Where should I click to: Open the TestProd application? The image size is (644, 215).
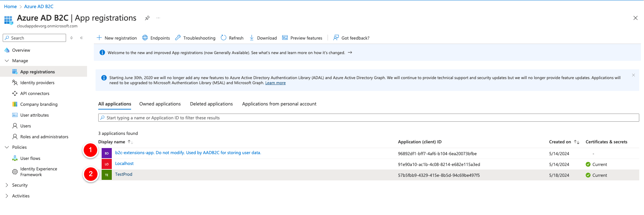point(124,174)
